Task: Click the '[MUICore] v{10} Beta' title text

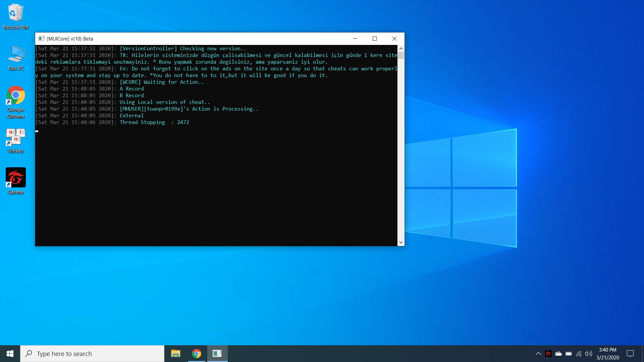Action: point(70,39)
